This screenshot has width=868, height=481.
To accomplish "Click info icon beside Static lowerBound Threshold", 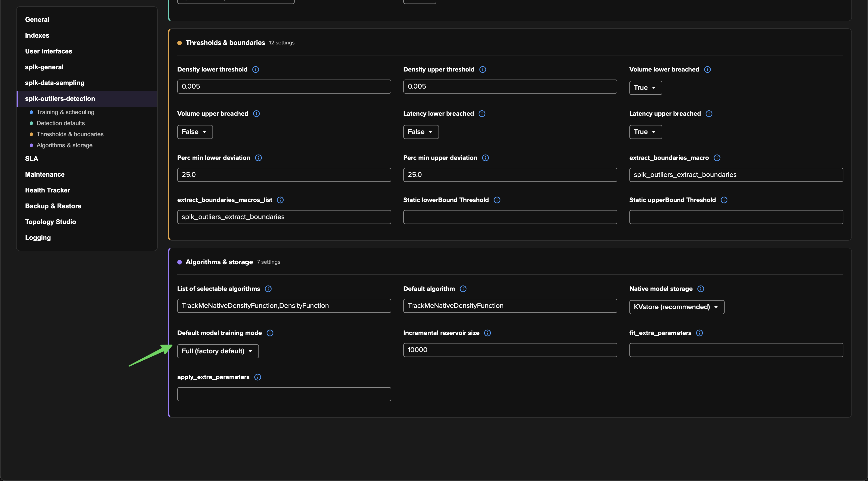I will [497, 200].
